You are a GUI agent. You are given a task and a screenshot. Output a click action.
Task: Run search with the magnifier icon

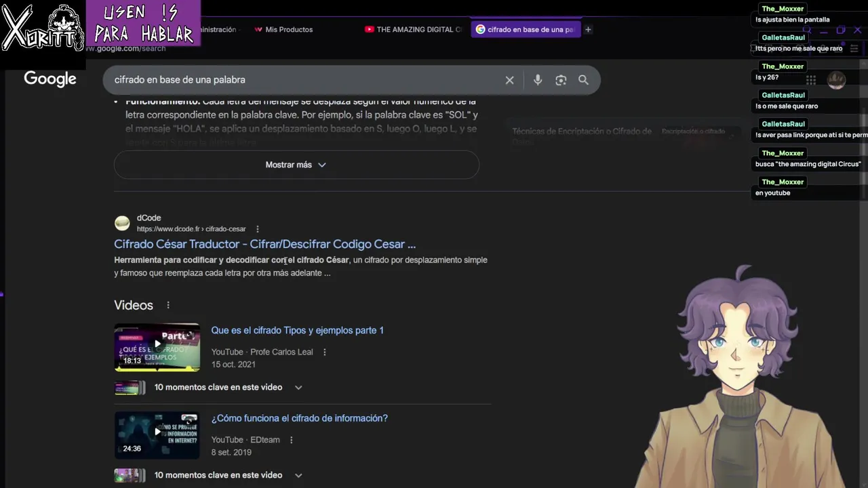click(583, 80)
